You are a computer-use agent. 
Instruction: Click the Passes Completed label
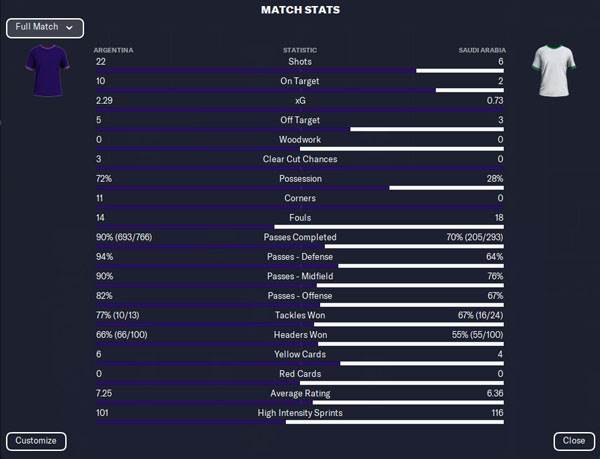299,237
